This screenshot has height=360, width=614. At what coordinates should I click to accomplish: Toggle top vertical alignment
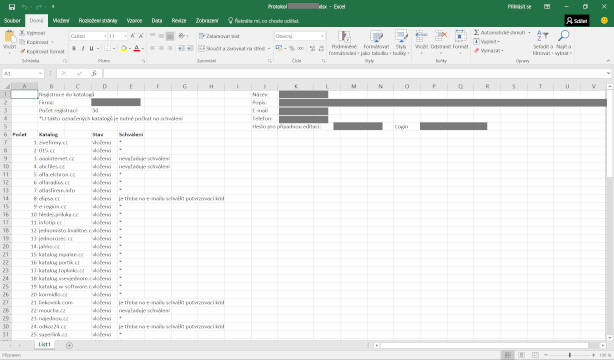(152, 36)
